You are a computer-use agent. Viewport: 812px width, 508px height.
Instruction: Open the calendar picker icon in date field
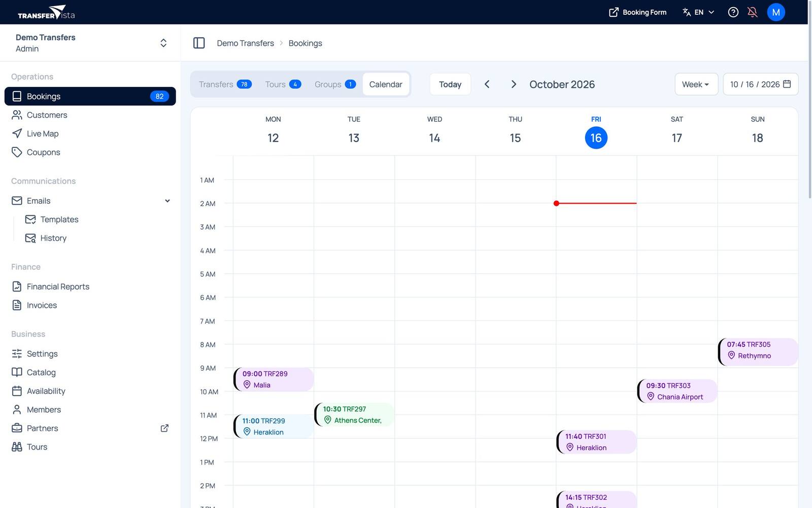(x=787, y=84)
